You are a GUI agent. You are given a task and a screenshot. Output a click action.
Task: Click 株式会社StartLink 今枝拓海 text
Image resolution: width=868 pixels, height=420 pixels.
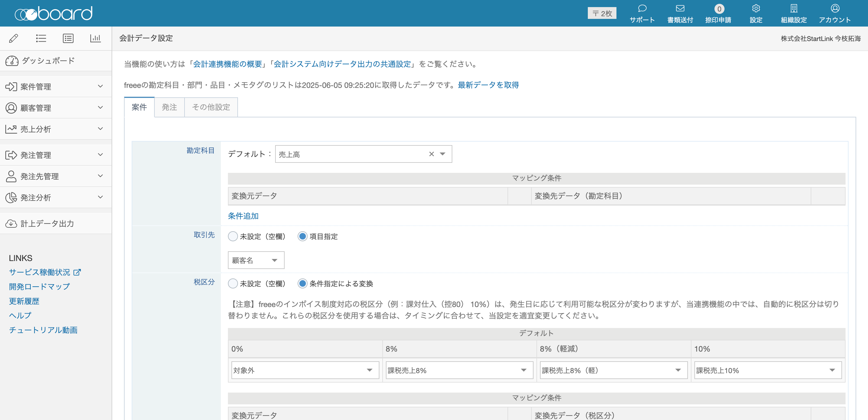coord(820,39)
